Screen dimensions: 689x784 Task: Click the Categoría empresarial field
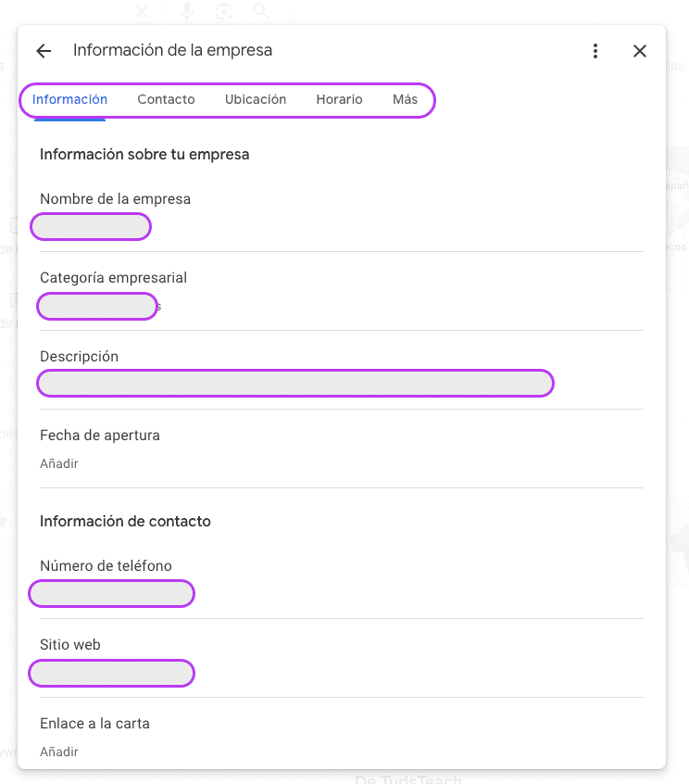96,306
